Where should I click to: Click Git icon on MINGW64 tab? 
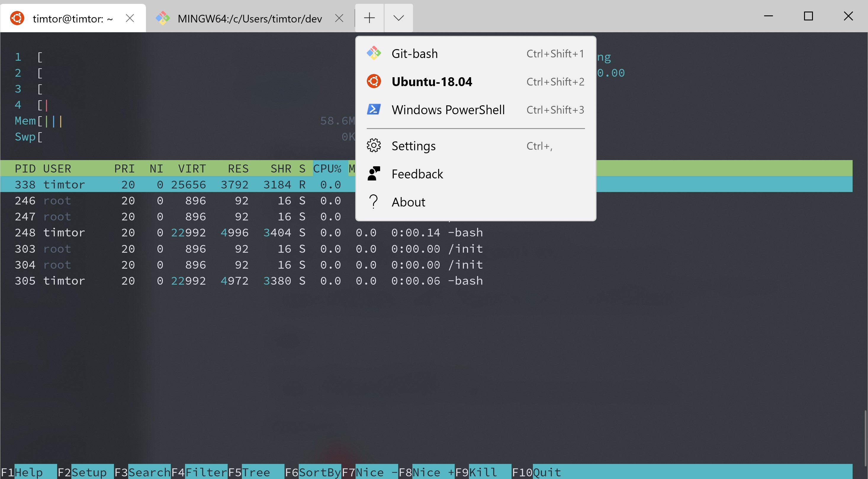(163, 18)
